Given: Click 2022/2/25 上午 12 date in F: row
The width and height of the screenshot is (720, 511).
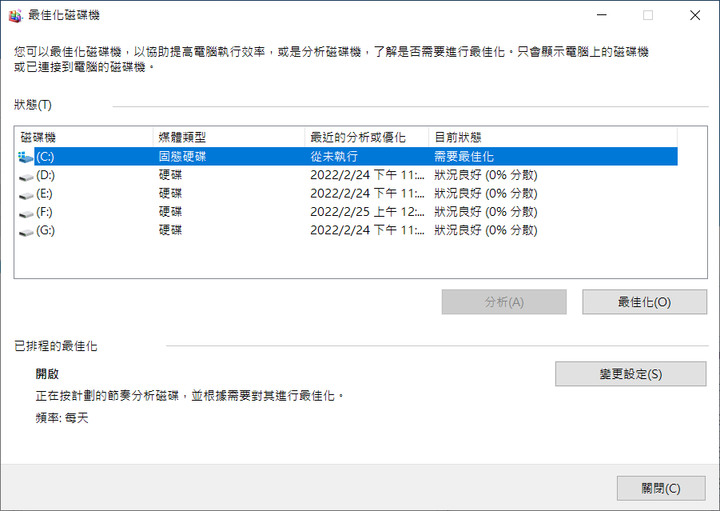Looking at the screenshot, I should 367,212.
